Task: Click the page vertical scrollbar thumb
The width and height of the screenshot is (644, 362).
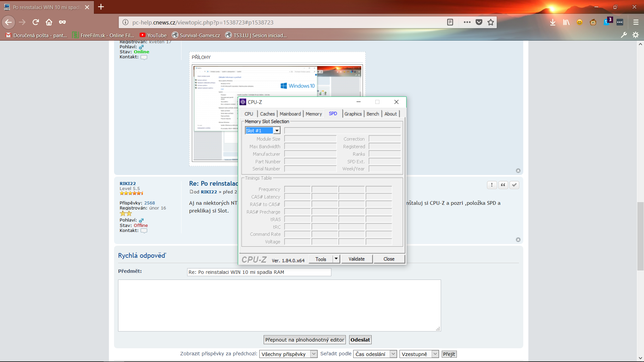Action: pos(640,236)
